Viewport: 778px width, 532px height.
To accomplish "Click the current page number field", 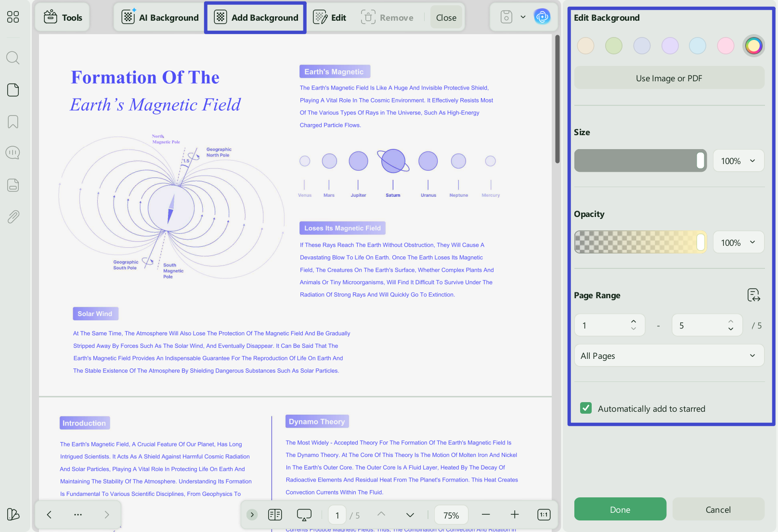I will tap(337, 515).
